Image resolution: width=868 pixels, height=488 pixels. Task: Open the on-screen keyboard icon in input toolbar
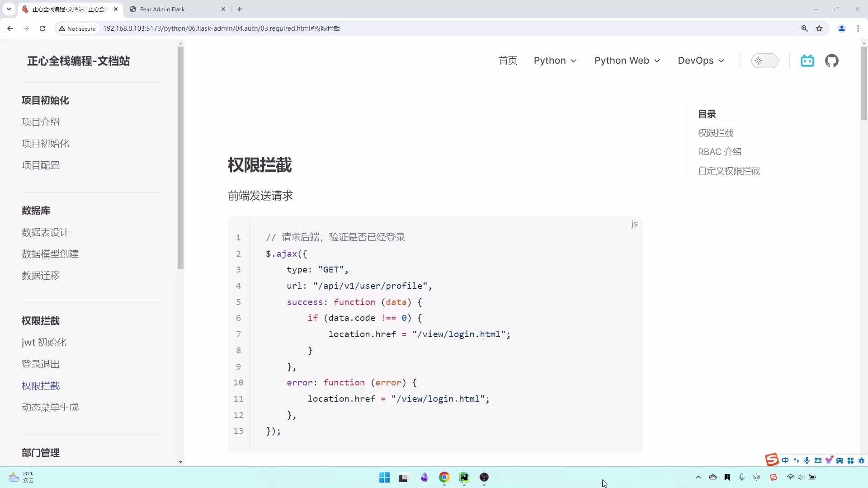[818, 460]
